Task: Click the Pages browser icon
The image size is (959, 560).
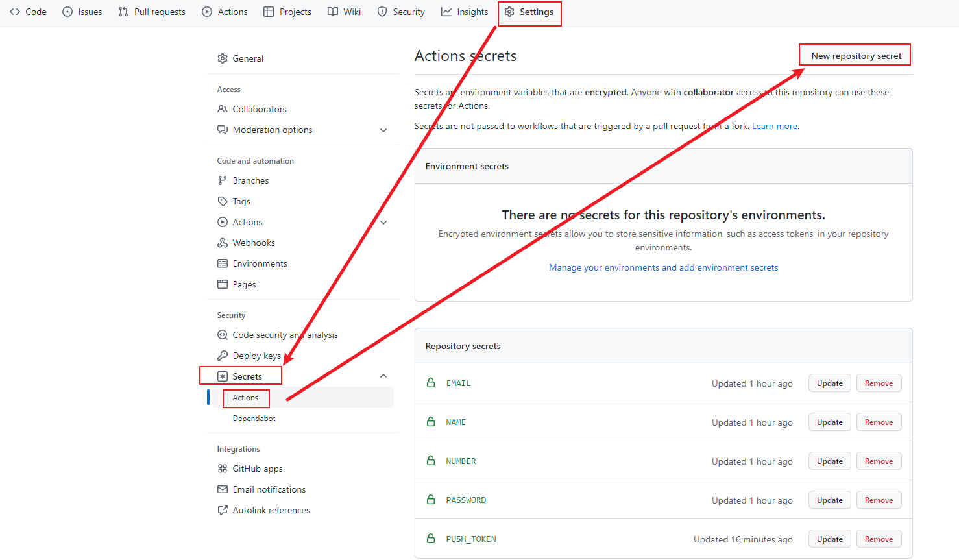Action: pos(223,284)
